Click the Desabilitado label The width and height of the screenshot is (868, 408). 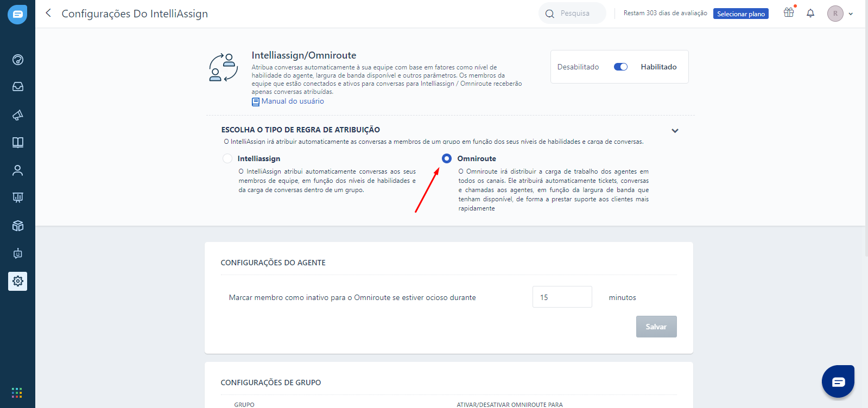(578, 67)
